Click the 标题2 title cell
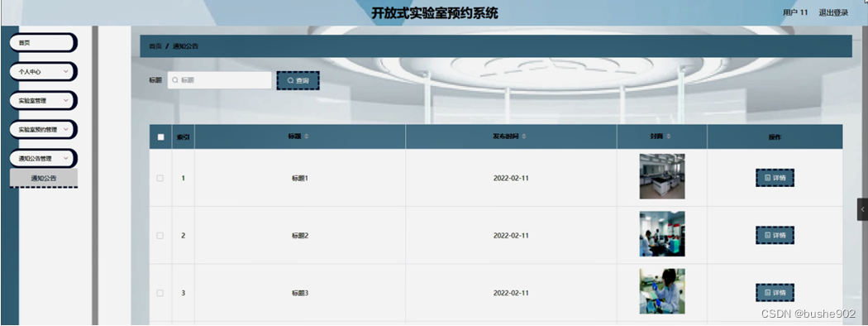This screenshot has width=868, height=326. click(x=300, y=236)
